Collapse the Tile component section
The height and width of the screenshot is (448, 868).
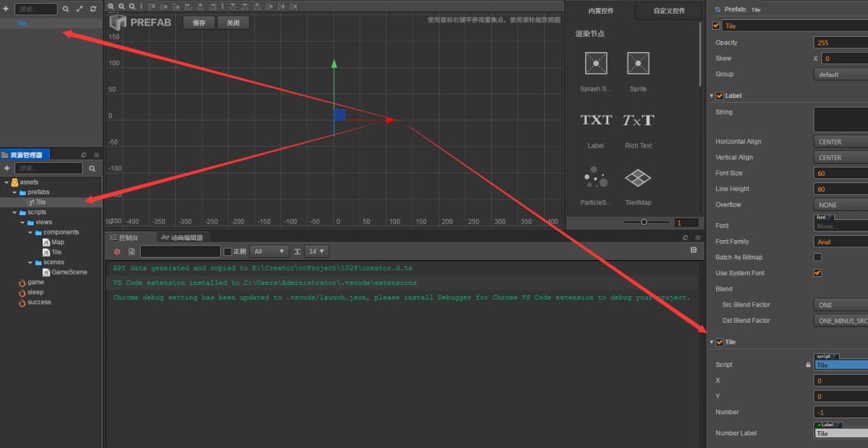tap(712, 342)
